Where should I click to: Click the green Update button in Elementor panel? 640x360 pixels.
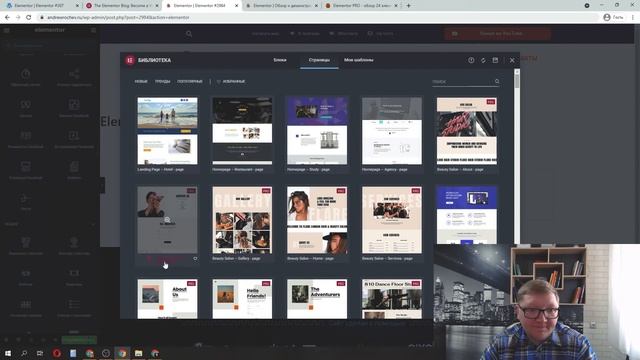tap(79, 340)
